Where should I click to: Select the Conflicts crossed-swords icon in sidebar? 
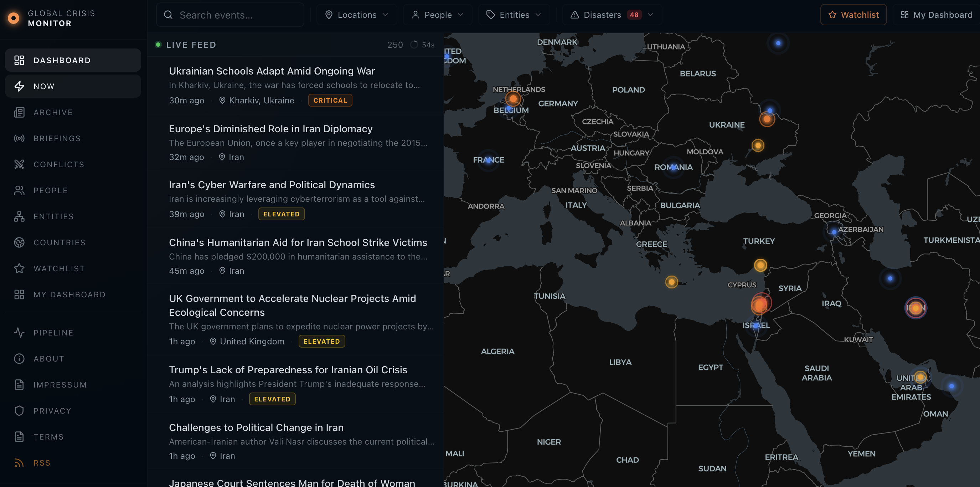19,164
